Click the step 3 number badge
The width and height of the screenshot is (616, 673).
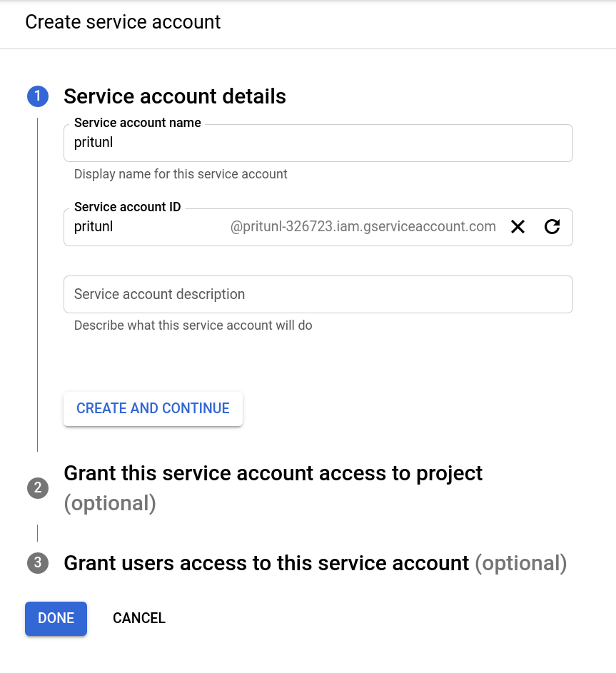pyautogui.click(x=37, y=563)
